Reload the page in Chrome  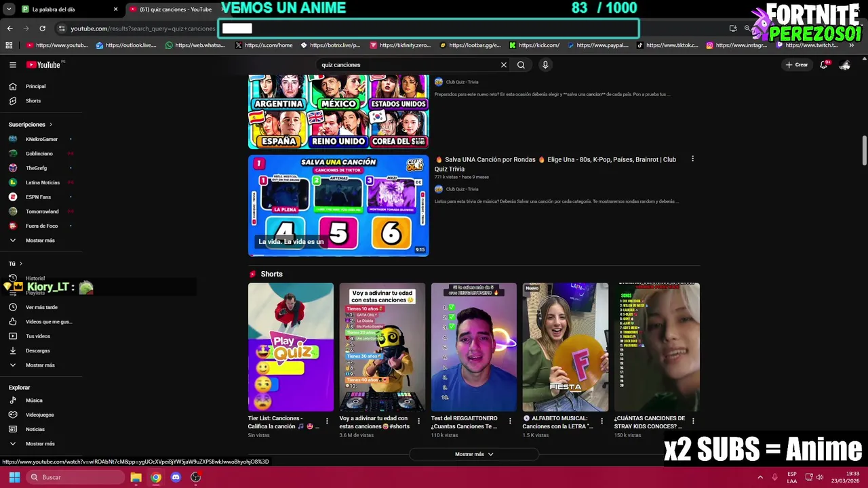[42, 28]
